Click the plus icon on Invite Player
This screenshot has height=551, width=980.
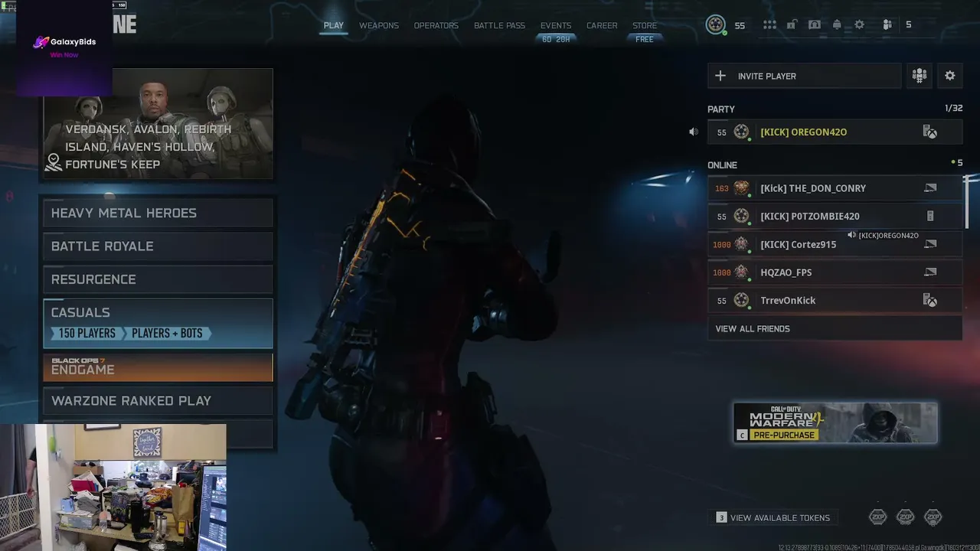(x=720, y=76)
